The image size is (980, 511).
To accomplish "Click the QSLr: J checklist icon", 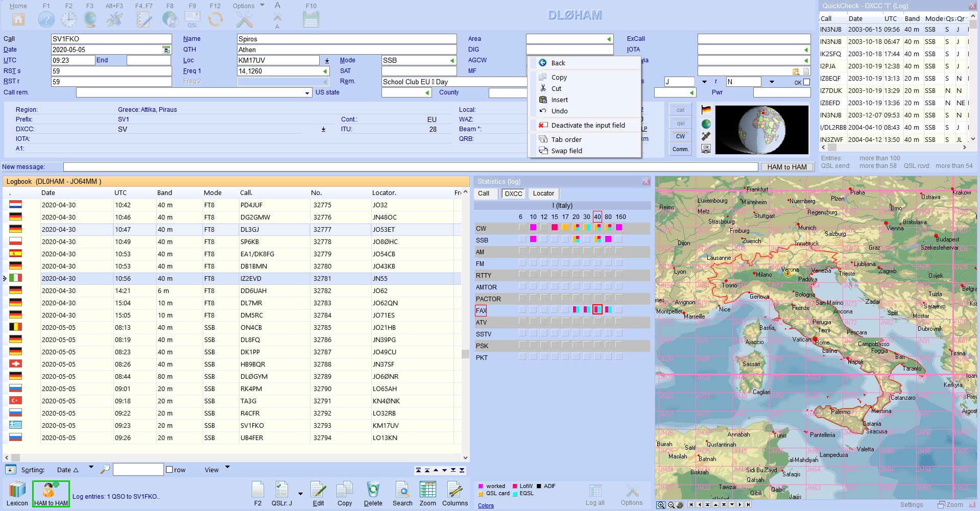I will 282,490.
